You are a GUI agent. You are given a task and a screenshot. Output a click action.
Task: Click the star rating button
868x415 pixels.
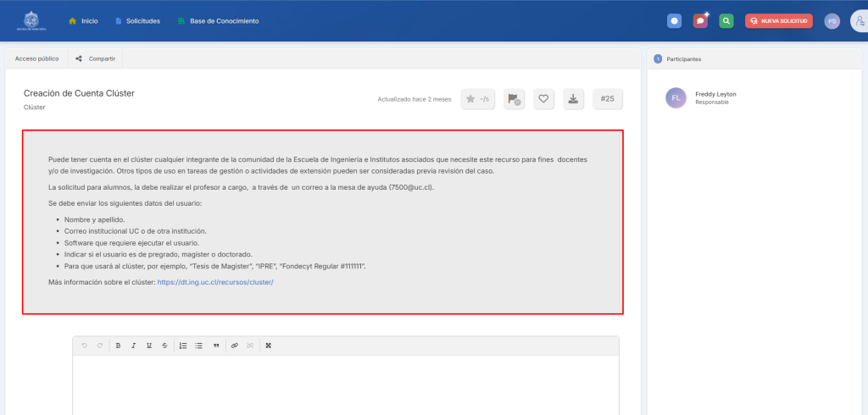[x=478, y=99]
